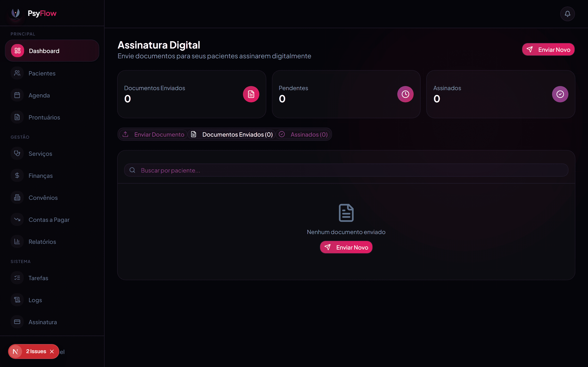Click the Documentos Enviados card document icon

[251, 94]
